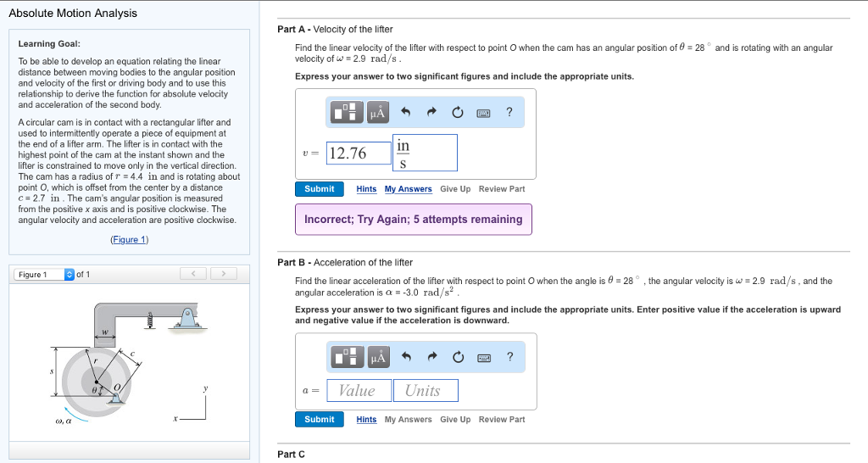868x463 pixels.
Task: Undo last edit in Part B answer
Action: (x=406, y=357)
